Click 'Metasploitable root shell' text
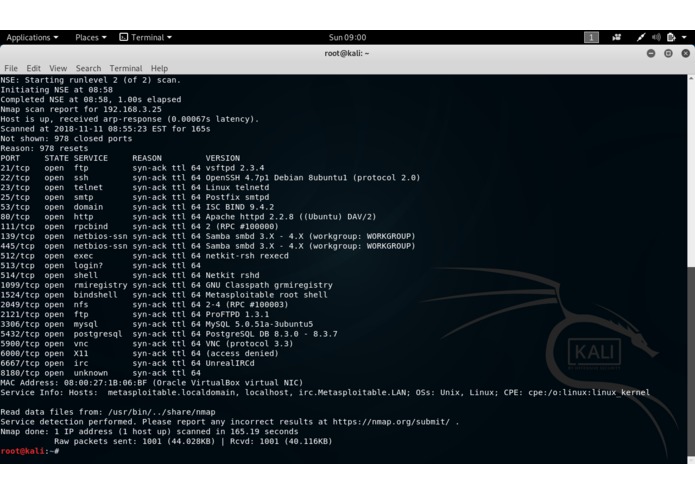Viewport: 695px width, 494px height. tap(266, 295)
